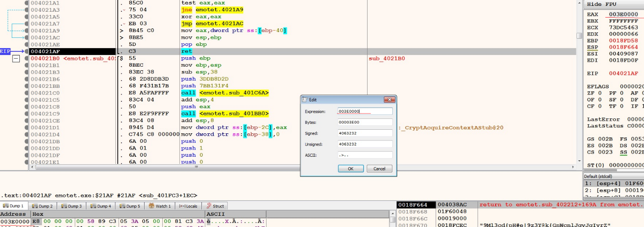Select 'call <emotet.sub_401BB0>' instruction
This screenshot has height=227, width=644.
(225, 113)
